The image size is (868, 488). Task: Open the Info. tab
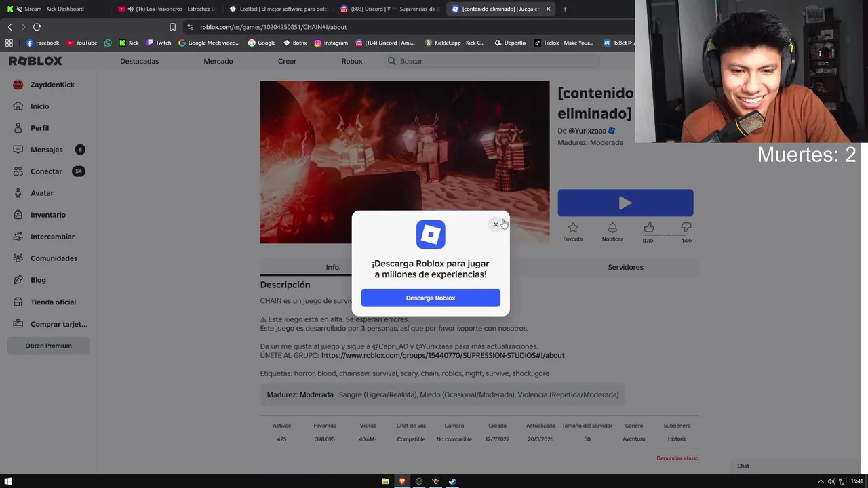pos(333,267)
